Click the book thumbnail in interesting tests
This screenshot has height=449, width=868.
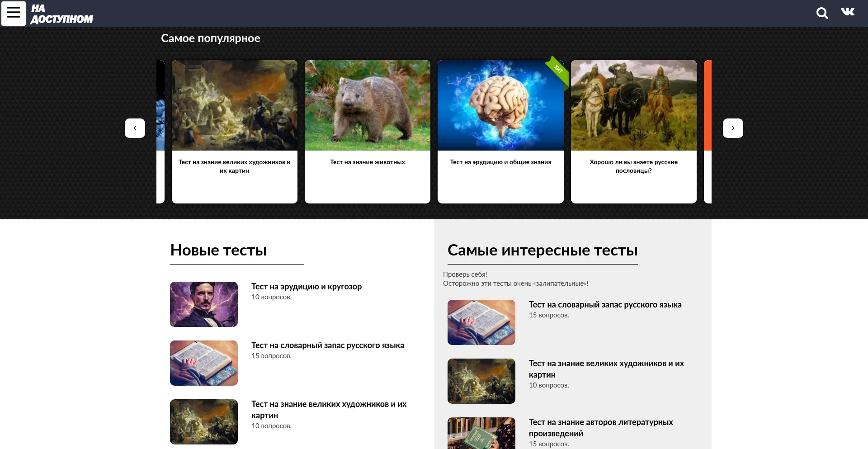click(x=481, y=322)
